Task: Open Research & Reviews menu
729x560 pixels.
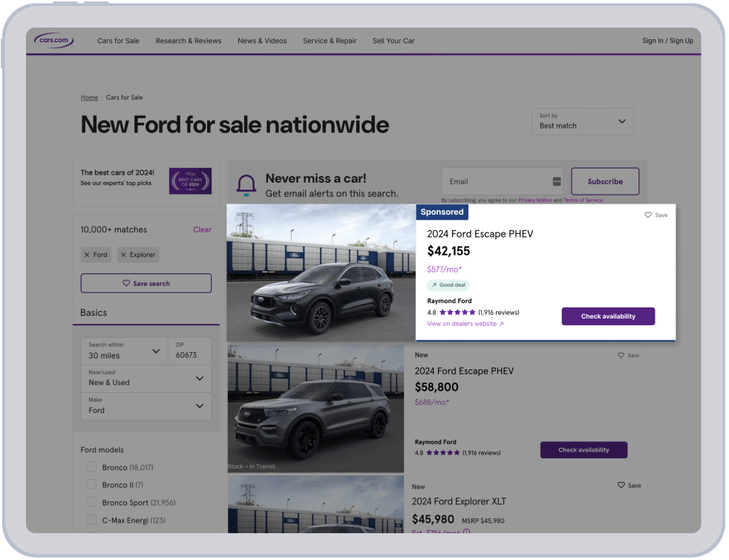Action: 189,41
